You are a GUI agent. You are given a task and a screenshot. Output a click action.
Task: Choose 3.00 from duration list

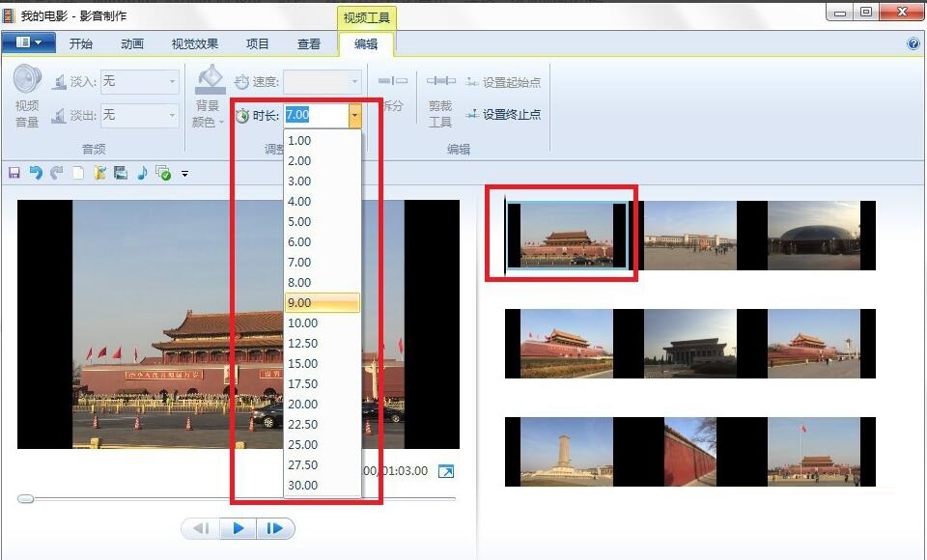point(323,181)
